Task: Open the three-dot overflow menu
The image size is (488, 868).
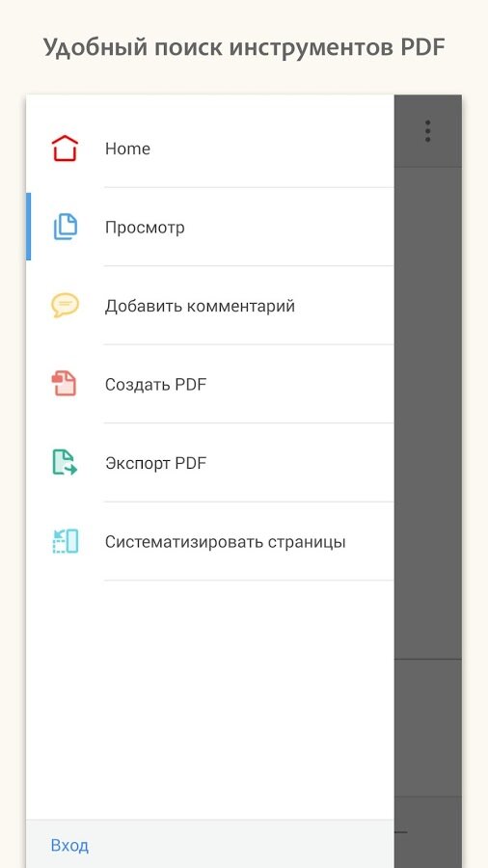Action: [427, 131]
